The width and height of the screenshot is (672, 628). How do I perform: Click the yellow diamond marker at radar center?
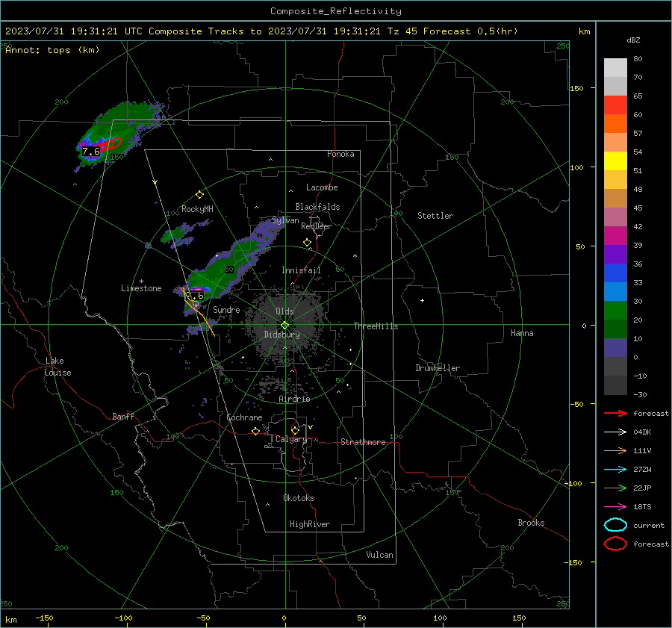285,326
